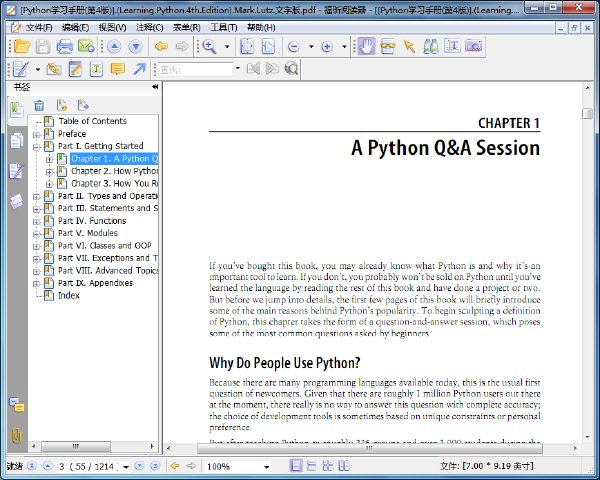Click the Why Do People Use Python? heading
The height and width of the screenshot is (480, 600).
(x=285, y=362)
